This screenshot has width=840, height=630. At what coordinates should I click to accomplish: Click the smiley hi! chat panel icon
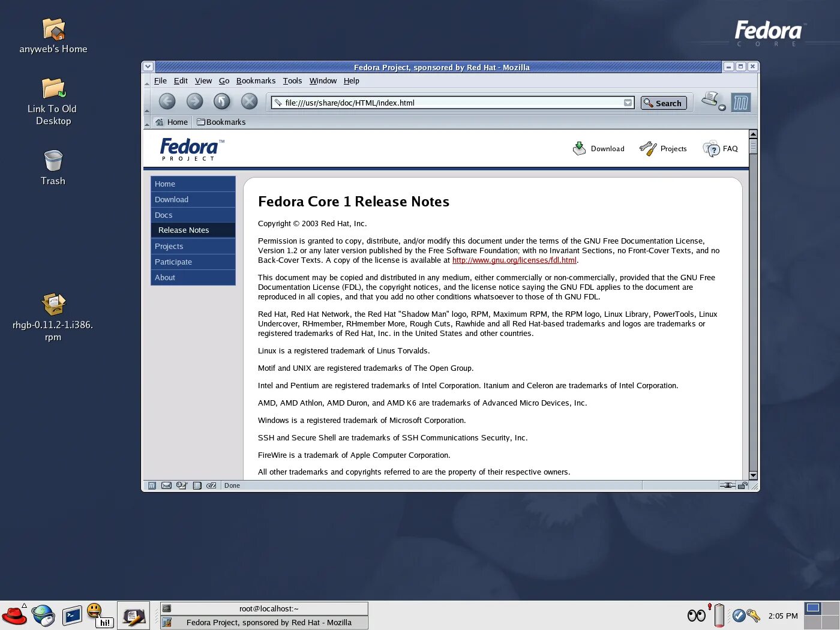[100, 616]
